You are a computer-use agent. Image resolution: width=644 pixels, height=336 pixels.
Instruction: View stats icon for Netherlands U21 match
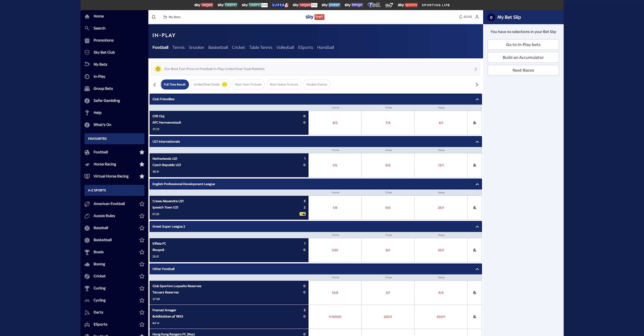[x=475, y=165]
